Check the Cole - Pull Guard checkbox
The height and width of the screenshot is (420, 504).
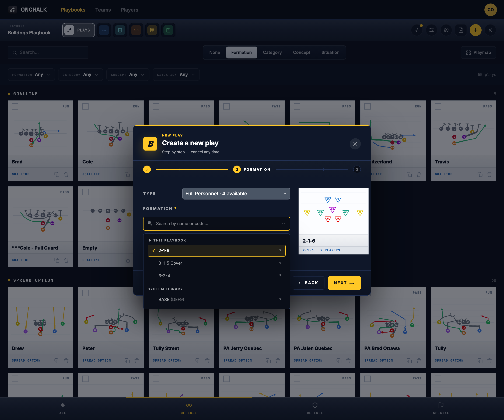coord(15,192)
